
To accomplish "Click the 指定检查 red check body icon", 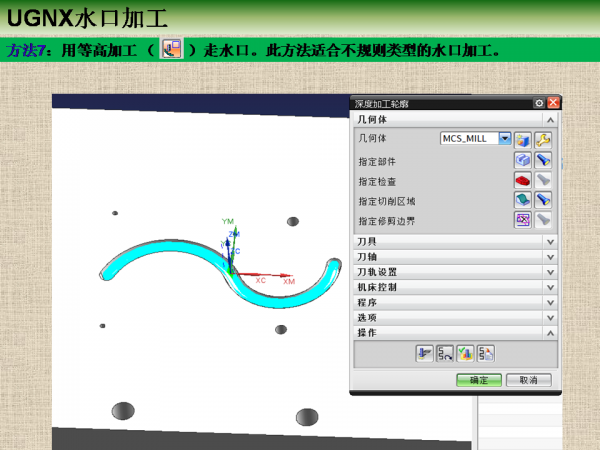I will coord(523,180).
